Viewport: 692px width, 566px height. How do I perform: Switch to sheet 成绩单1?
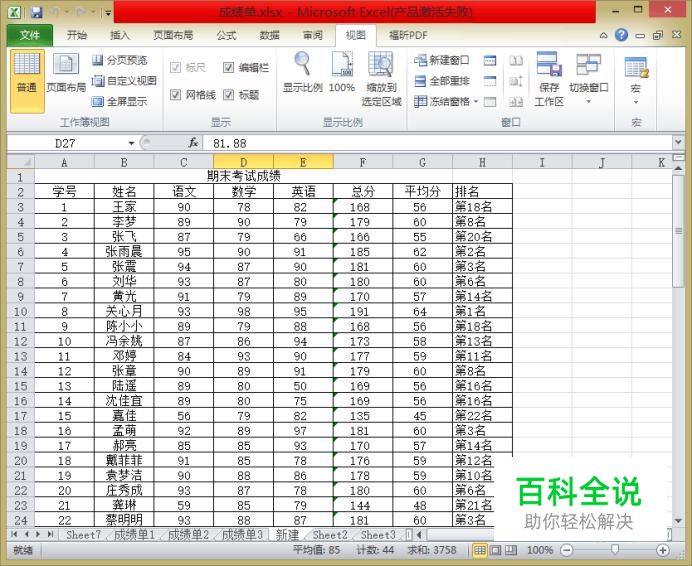coord(135,535)
